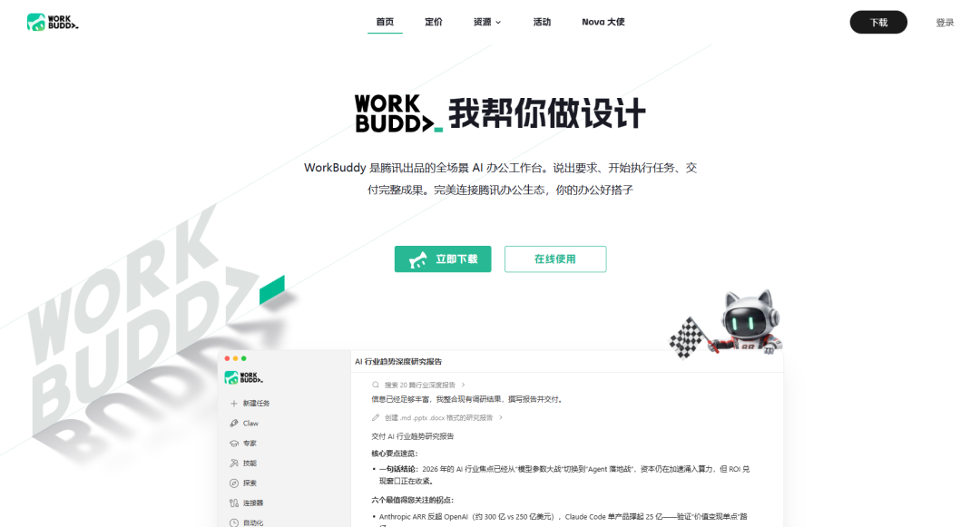Click the WorkBuddy logo in preview sidebar
Image resolution: width=980 pixels, height=527 pixels.
[x=244, y=377]
